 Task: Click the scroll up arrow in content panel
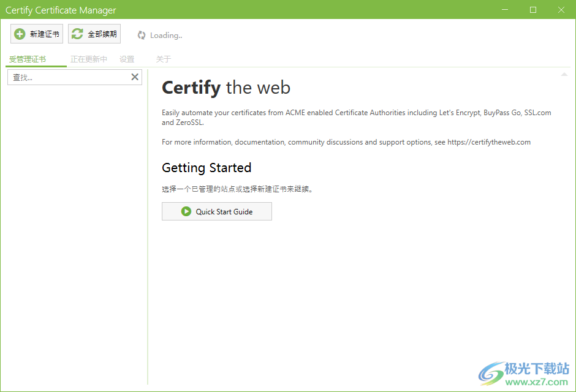564,75
